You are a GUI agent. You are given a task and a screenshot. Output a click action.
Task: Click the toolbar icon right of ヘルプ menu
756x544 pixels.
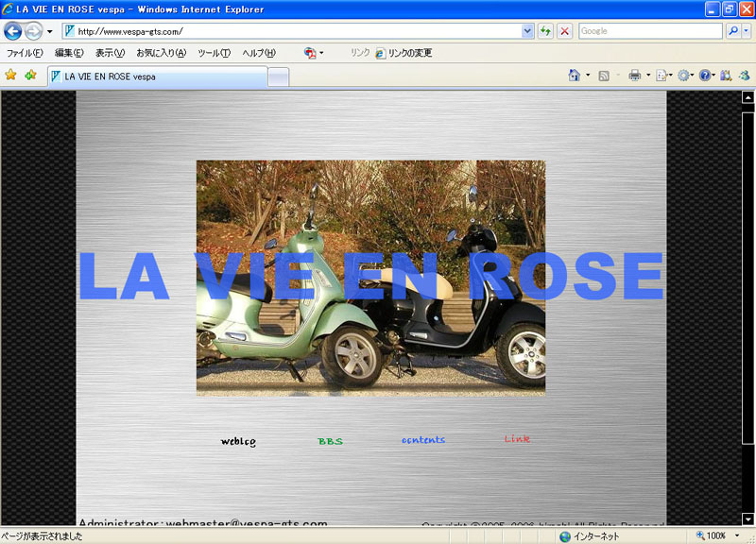point(310,53)
